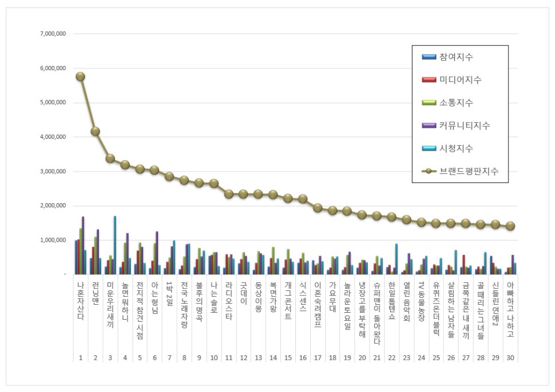Image resolution: width=555 pixels, height=392 pixels.
Task: Click the 굿데이 category label
Action: point(244,293)
